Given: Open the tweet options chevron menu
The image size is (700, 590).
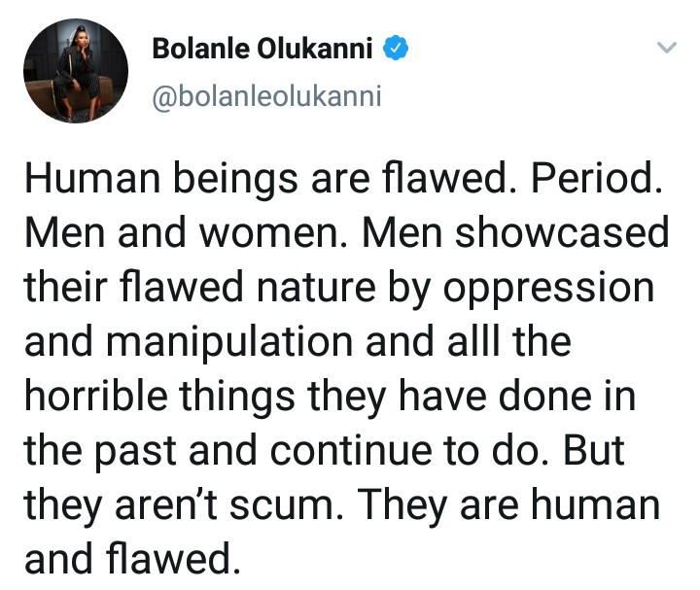Looking at the screenshot, I should [x=667, y=47].
